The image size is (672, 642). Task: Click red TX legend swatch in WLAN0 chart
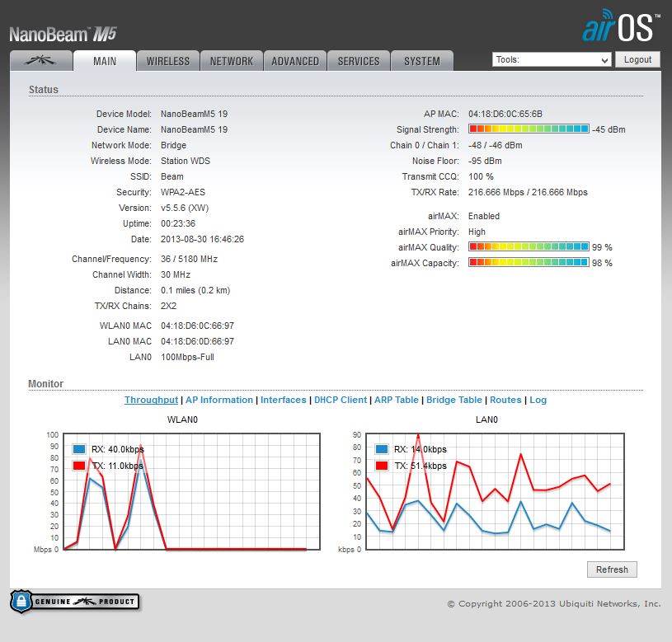click(x=79, y=466)
